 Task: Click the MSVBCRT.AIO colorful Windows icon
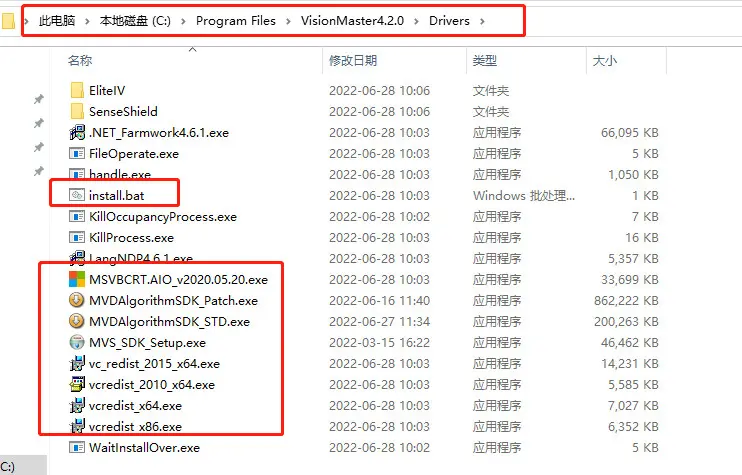[77, 279]
